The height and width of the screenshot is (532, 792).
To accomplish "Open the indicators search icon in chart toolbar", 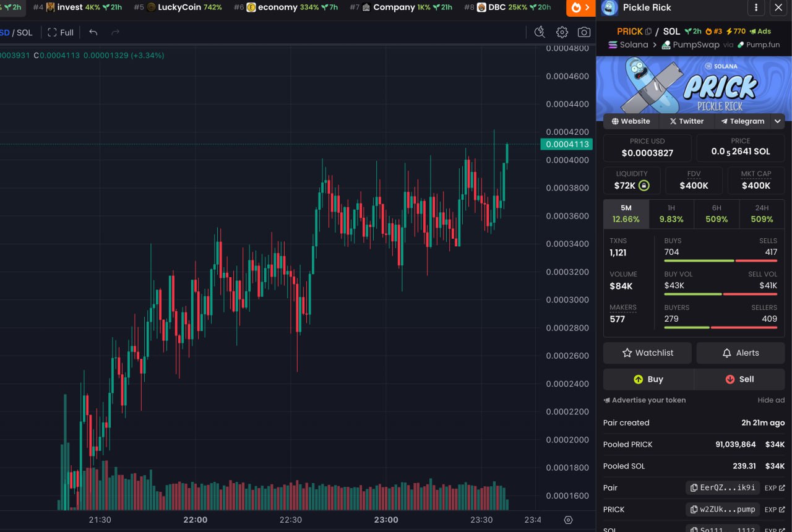I will point(540,32).
